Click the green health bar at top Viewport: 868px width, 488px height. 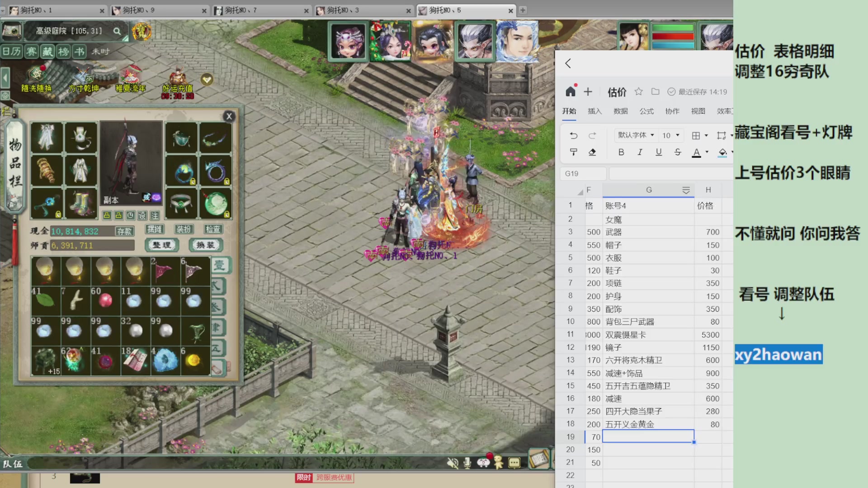673,28
